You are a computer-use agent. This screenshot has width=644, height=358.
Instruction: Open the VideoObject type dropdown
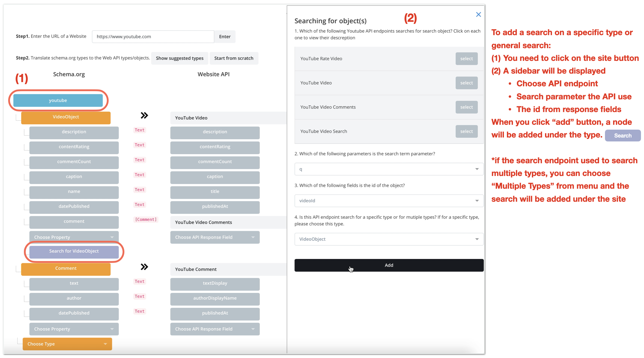pos(389,239)
